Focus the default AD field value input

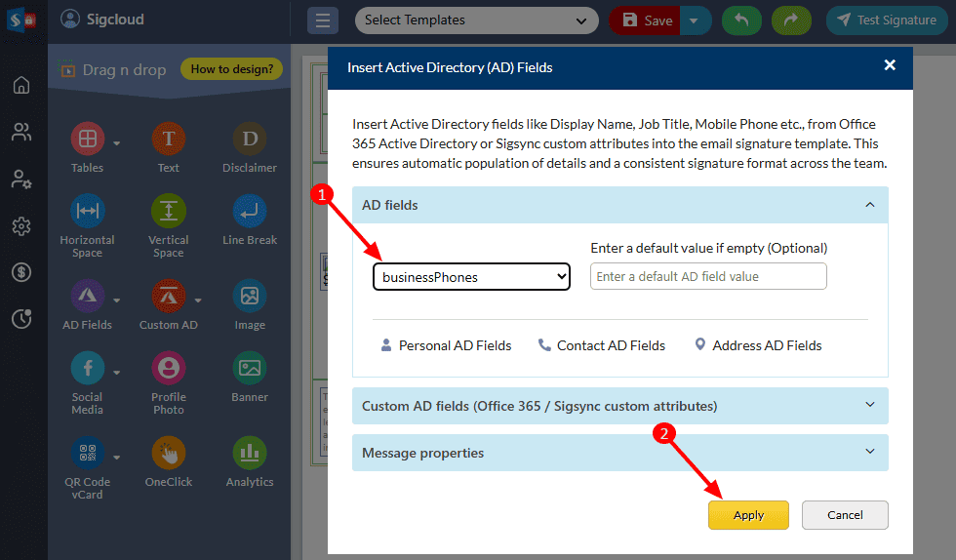tap(708, 276)
